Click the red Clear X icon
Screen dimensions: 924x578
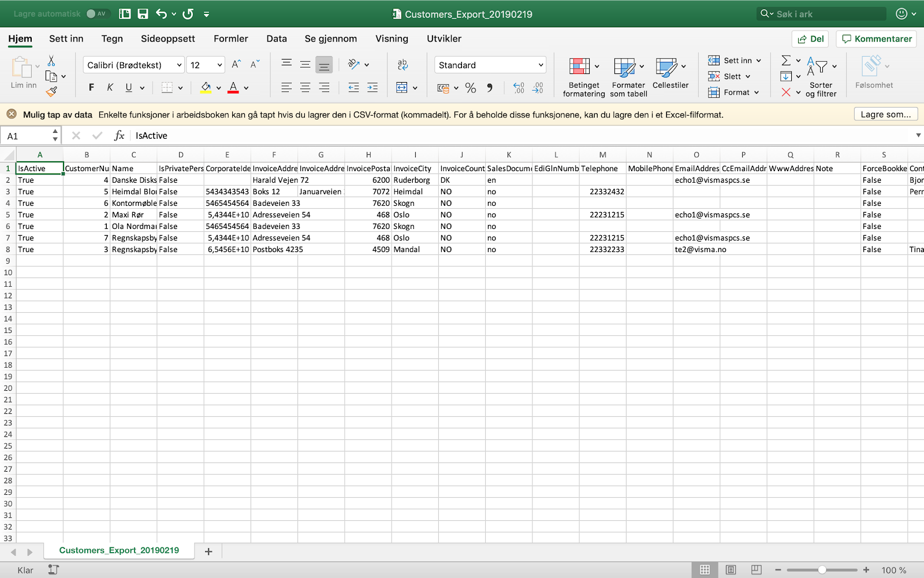click(x=786, y=92)
